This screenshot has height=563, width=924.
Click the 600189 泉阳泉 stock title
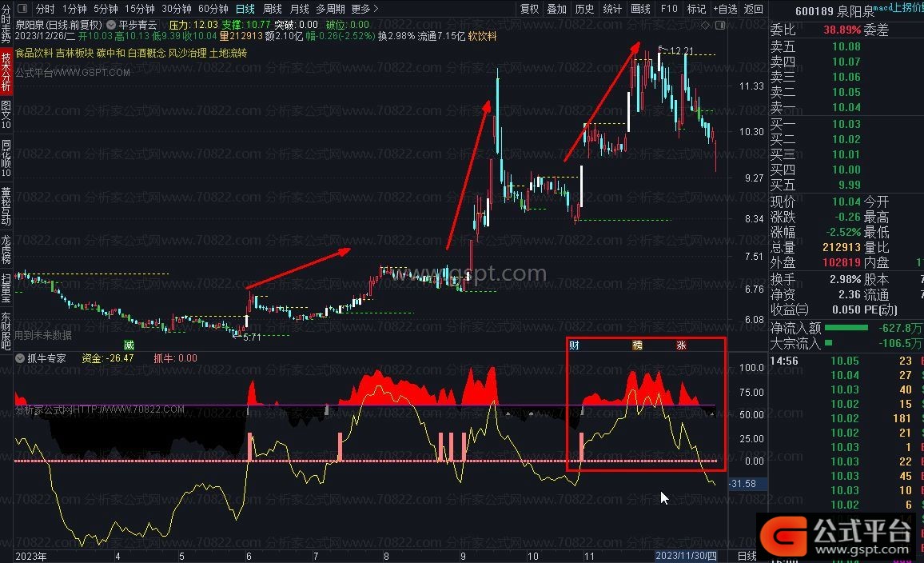[x=833, y=11]
